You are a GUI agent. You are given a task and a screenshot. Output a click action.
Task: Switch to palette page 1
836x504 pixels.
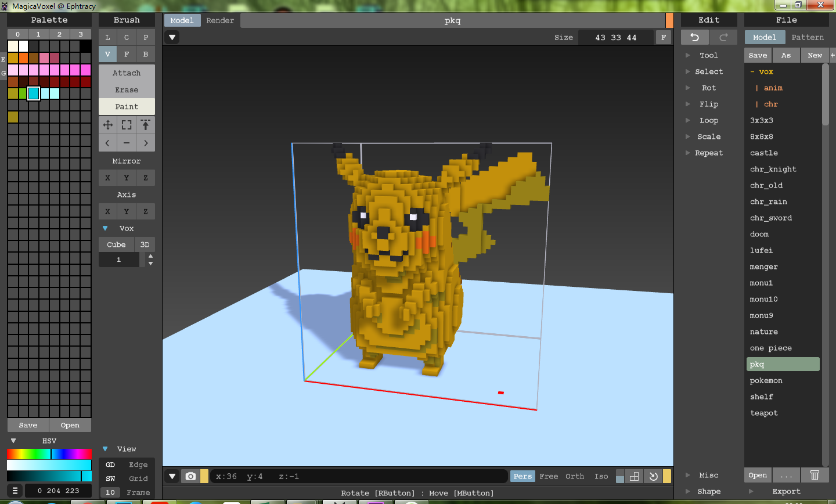(x=38, y=34)
